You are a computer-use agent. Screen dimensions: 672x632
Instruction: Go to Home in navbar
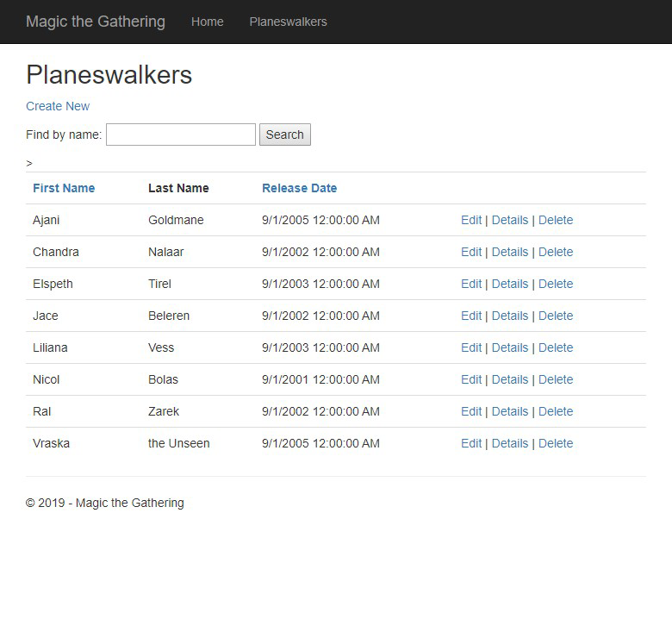[x=208, y=22]
